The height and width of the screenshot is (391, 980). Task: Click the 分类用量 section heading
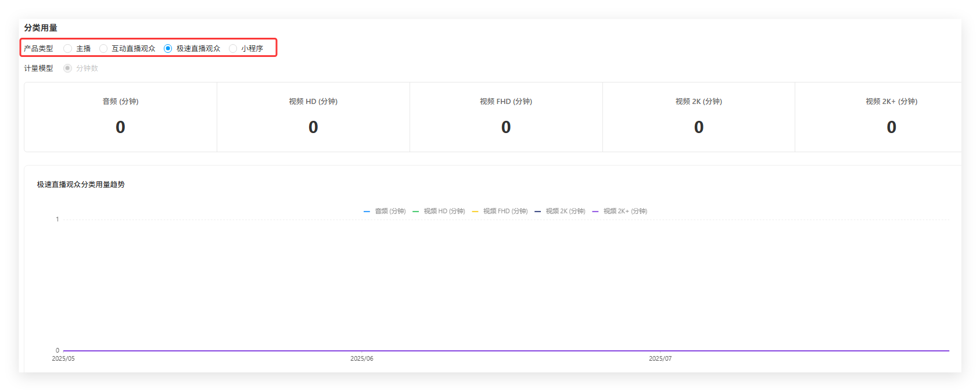(41, 28)
